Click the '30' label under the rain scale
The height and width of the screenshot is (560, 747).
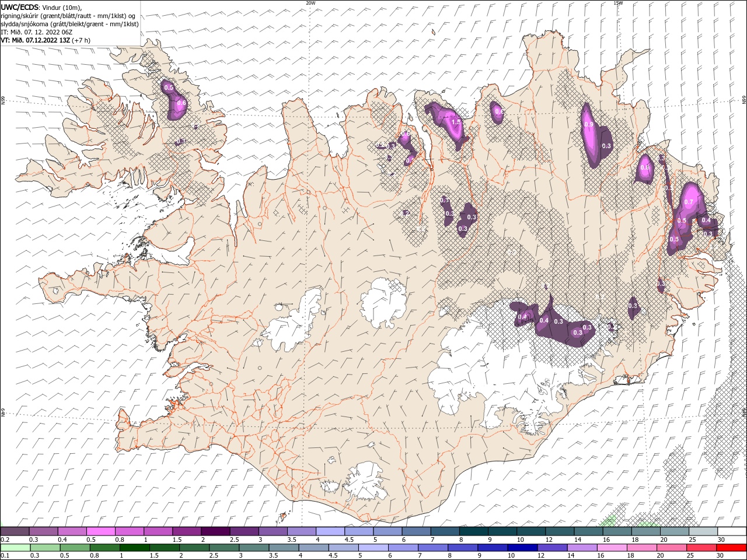coord(720,556)
